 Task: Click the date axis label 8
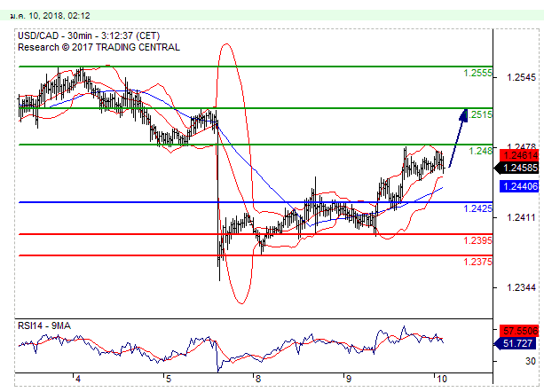click(x=257, y=379)
